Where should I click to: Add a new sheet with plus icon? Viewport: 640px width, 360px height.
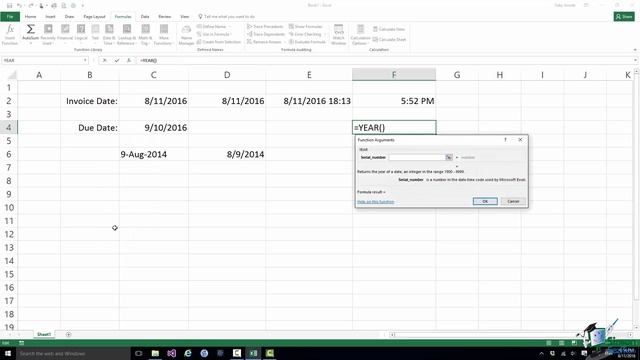(x=68, y=334)
